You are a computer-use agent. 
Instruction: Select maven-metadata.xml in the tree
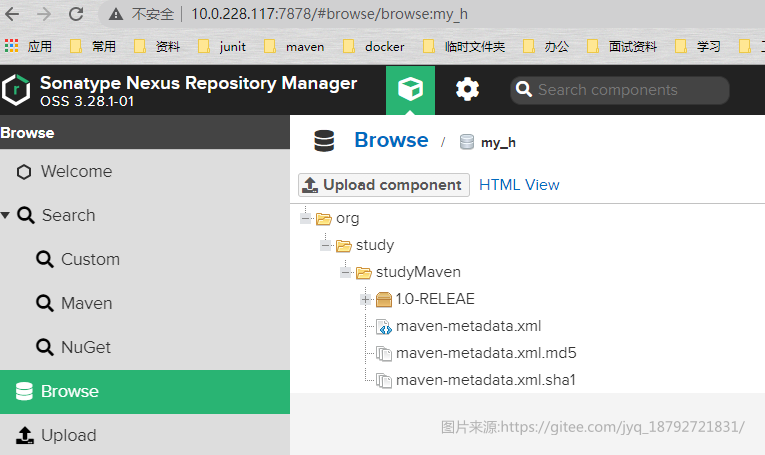tap(468, 326)
